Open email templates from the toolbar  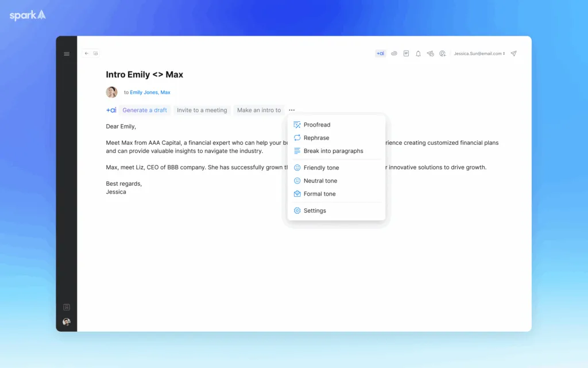[x=406, y=53]
